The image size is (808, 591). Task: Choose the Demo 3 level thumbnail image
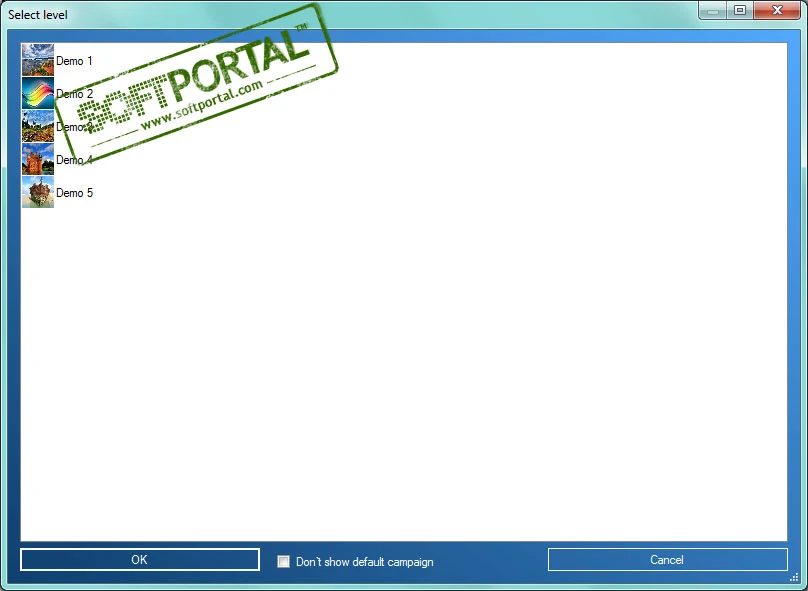[38, 126]
